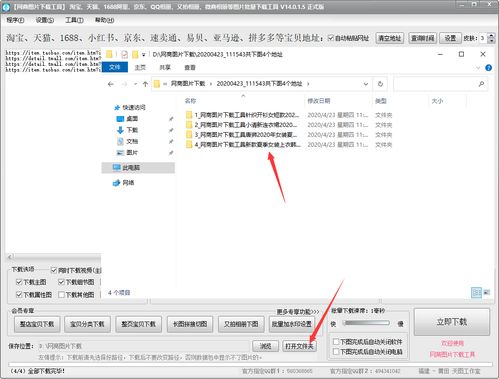
Task: Toggle 同时下载视频 checkbox
Action: (54, 270)
